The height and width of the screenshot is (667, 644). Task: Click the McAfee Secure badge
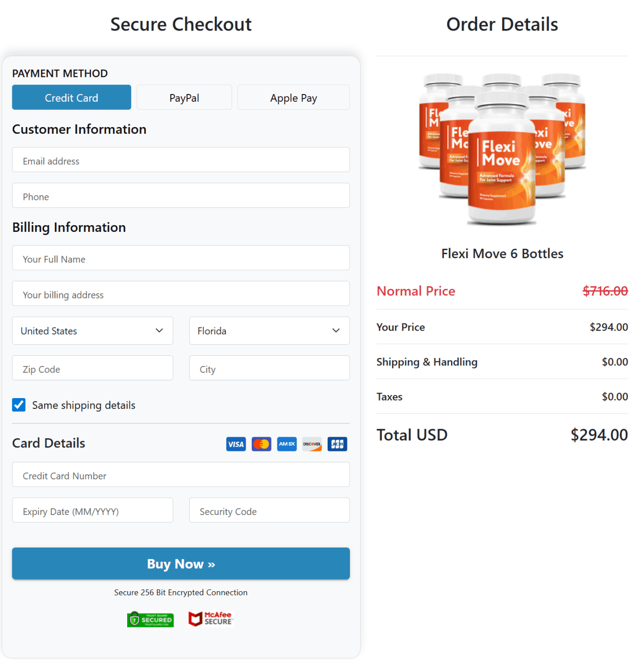tap(210, 619)
